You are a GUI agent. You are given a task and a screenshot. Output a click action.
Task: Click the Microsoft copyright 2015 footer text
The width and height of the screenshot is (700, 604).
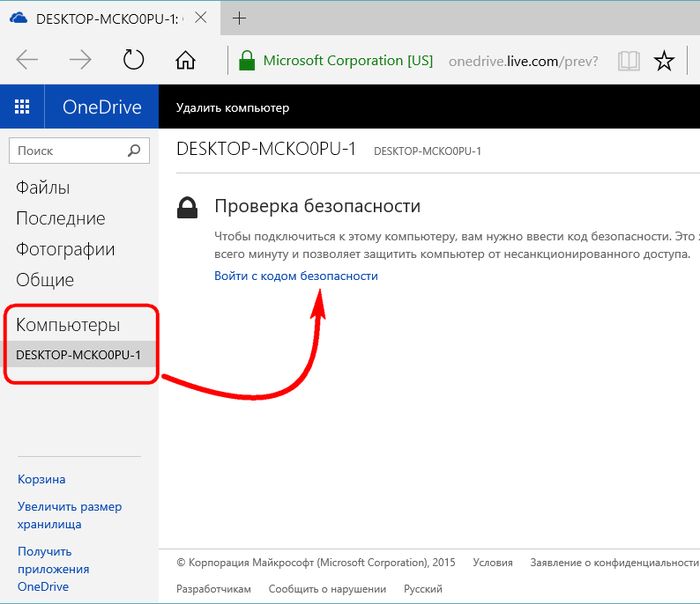point(316,562)
